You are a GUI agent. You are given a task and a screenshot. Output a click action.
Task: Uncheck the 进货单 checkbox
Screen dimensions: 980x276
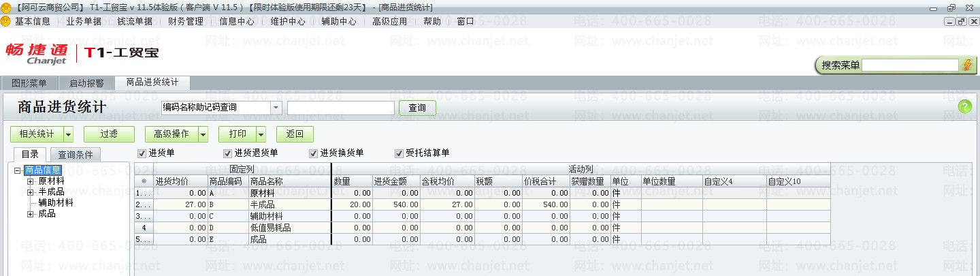142,153
